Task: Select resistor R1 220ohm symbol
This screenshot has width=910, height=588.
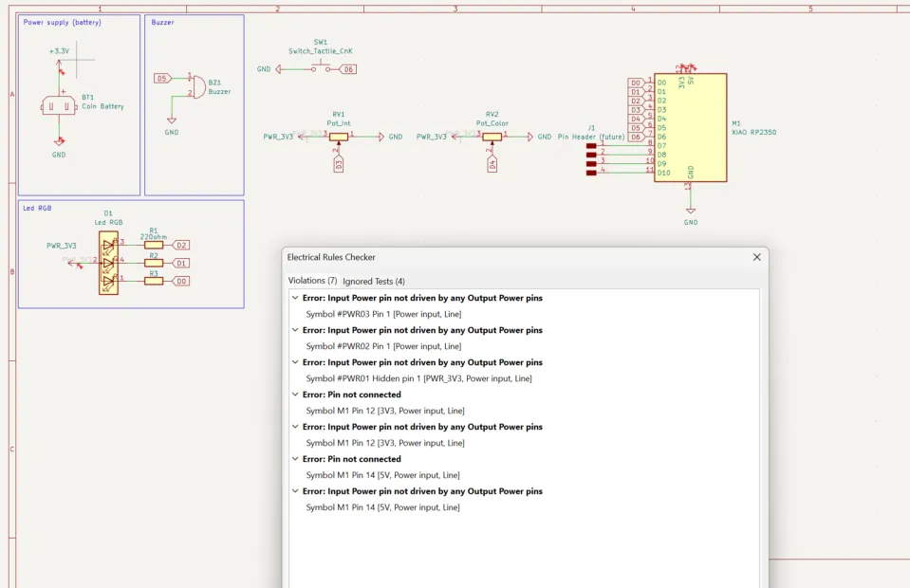Action: click(153, 246)
